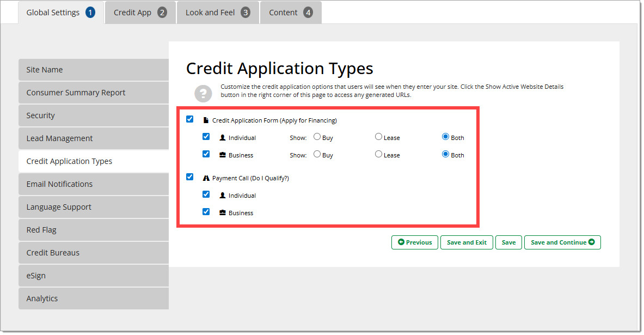Screen dimensions: 644x335
Task: Click the Credit Application Form document icon
Action: click(206, 120)
